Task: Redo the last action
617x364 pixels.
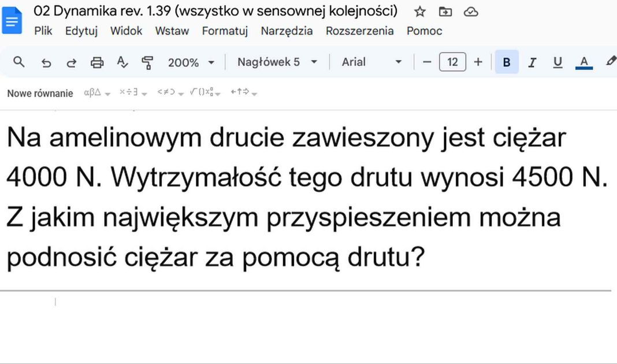Action: pos(72,62)
